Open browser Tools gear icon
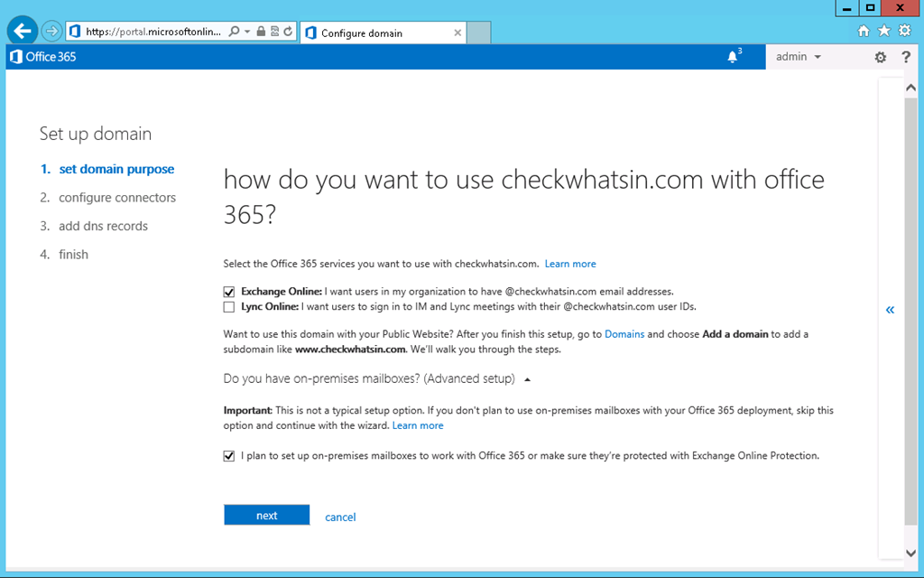 [x=904, y=31]
